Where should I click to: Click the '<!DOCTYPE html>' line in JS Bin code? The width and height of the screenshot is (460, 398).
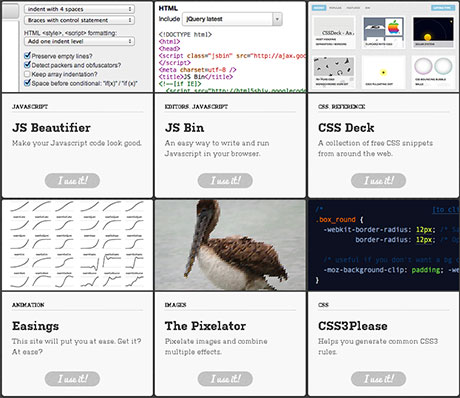tap(185, 35)
